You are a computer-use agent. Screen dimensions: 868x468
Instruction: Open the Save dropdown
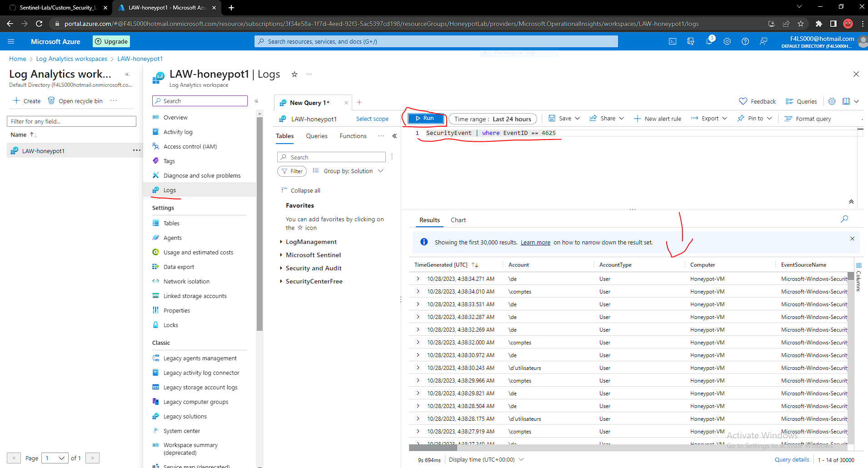tap(564, 118)
